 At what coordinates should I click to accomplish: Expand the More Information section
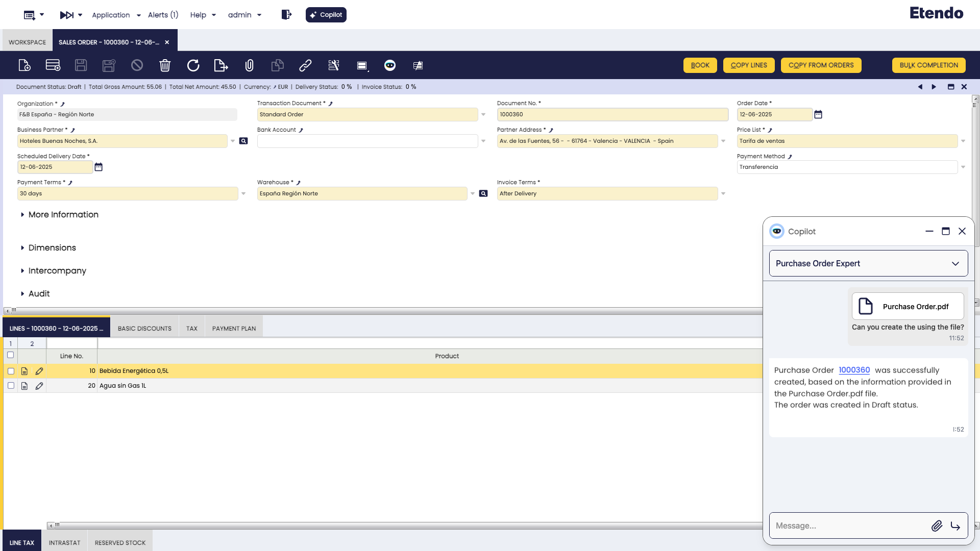(x=59, y=215)
